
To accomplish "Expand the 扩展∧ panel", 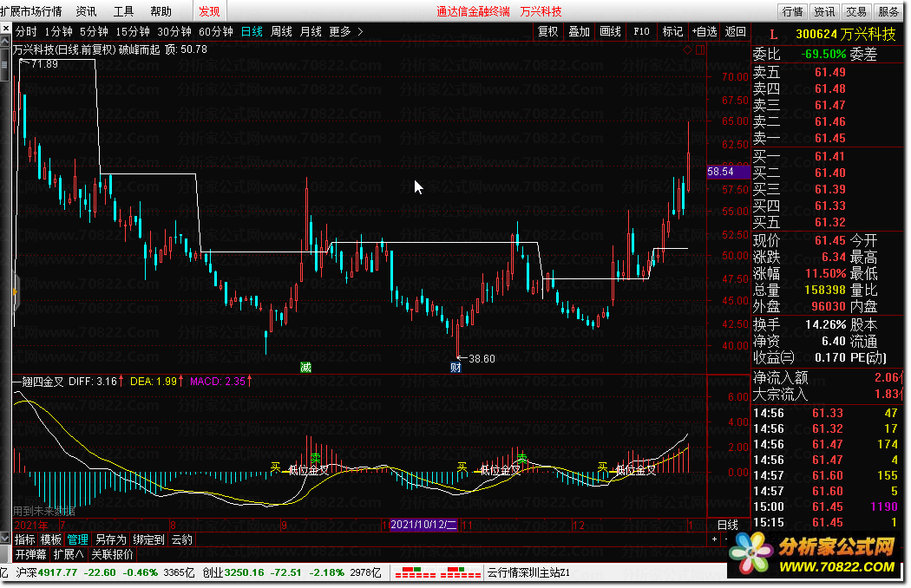I will pos(68,554).
